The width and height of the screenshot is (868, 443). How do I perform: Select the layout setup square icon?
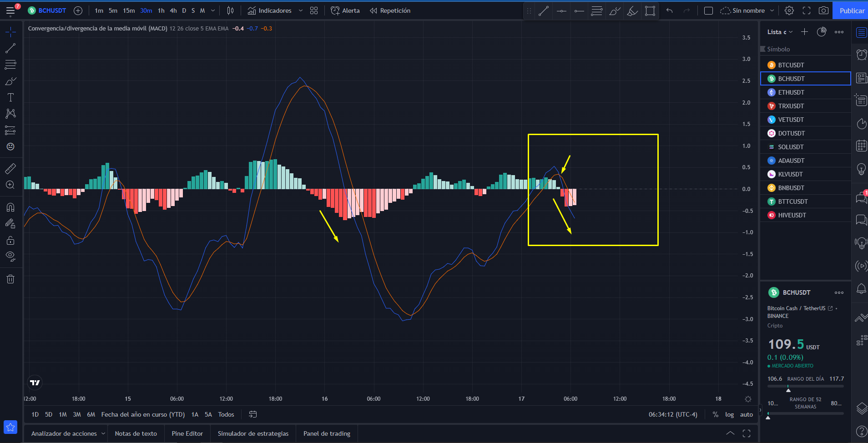(708, 10)
